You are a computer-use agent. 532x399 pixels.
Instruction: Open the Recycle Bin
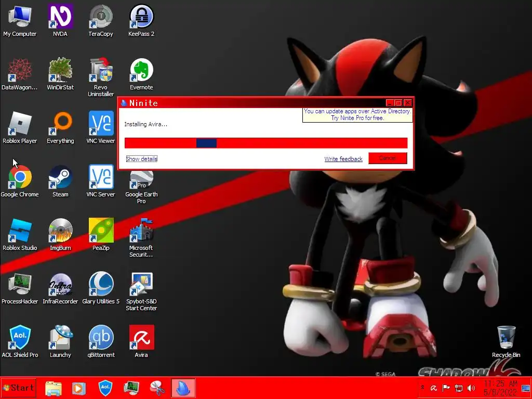506,342
